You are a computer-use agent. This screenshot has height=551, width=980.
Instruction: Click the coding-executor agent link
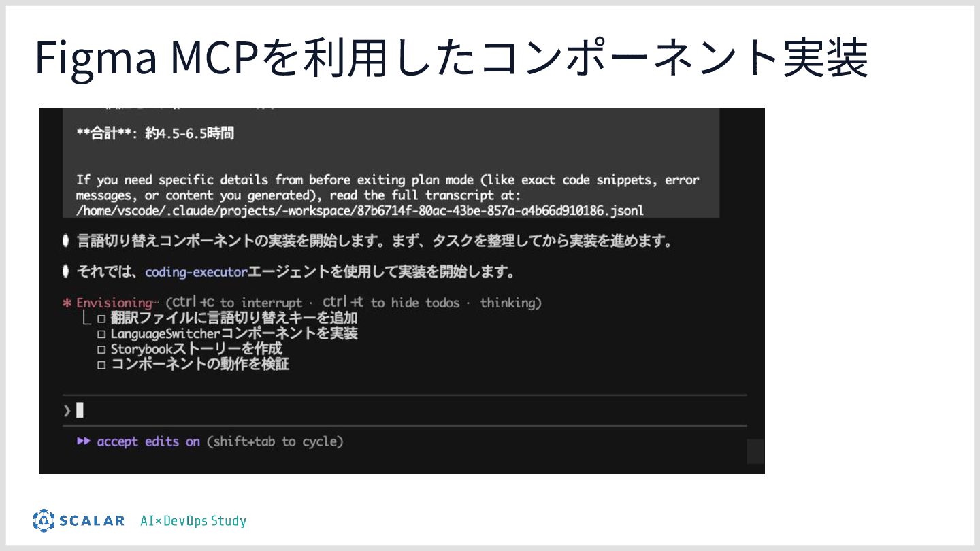[x=196, y=272]
